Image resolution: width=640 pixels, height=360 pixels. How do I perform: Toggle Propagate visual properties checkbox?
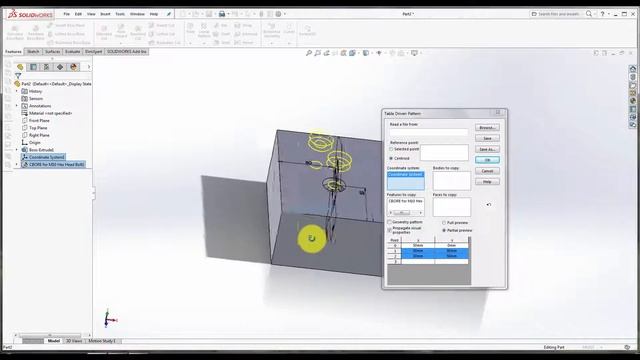(389, 230)
